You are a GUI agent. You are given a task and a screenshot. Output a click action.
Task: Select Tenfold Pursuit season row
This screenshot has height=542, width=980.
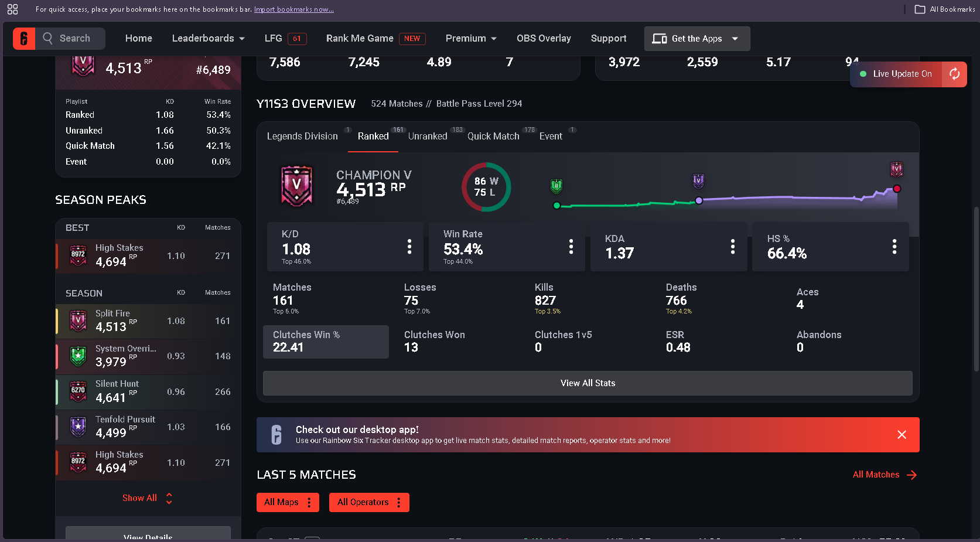(148, 427)
